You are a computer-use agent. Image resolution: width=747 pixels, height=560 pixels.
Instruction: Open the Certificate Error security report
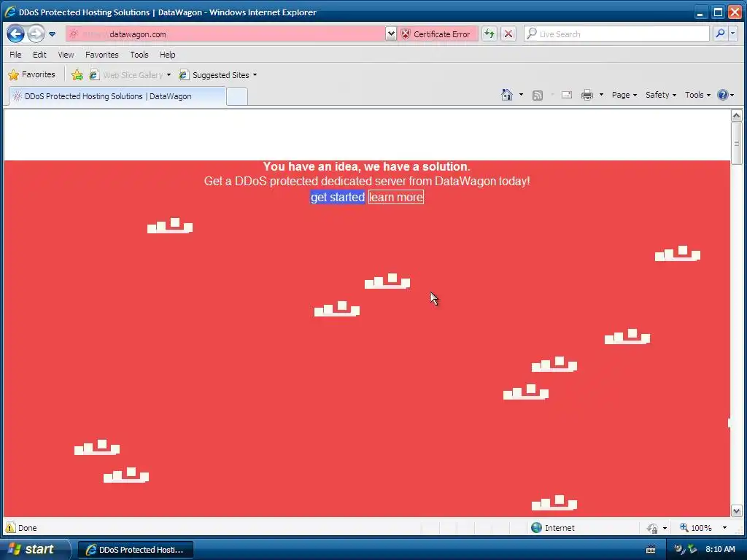438,34
